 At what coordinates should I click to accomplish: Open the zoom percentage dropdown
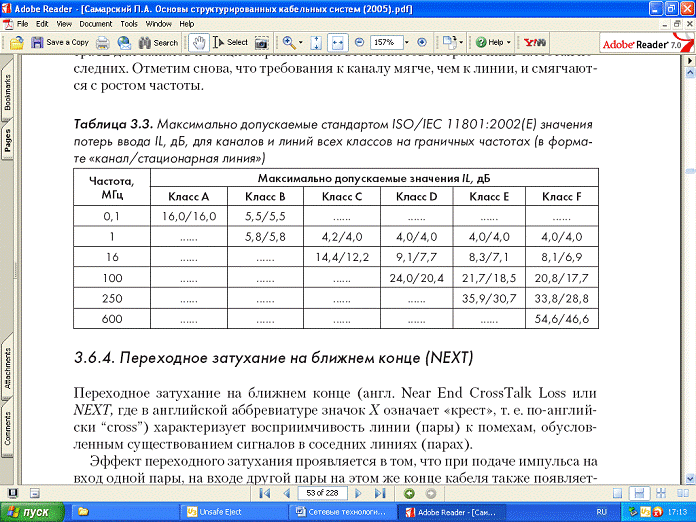pyautogui.click(x=407, y=43)
